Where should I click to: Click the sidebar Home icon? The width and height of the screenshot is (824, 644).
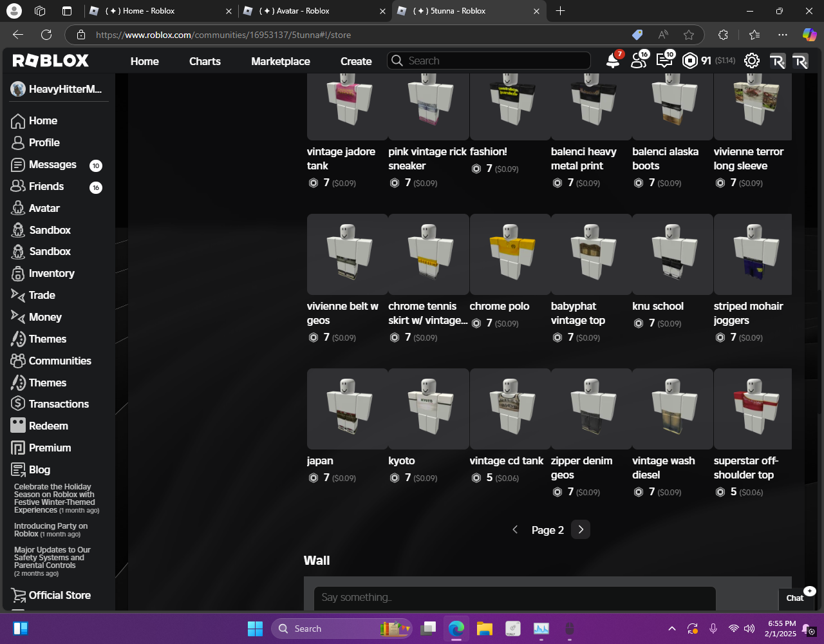point(18,121)
